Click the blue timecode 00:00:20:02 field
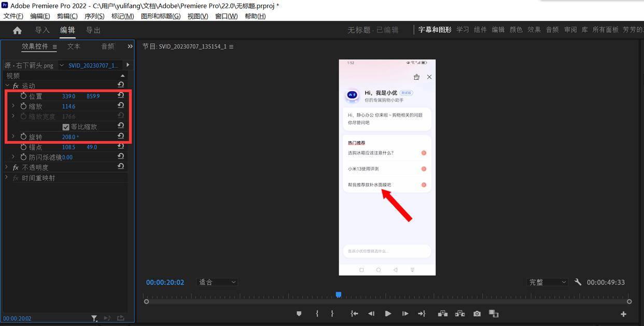This screenshot has width=644, height=326. [165, 282]
